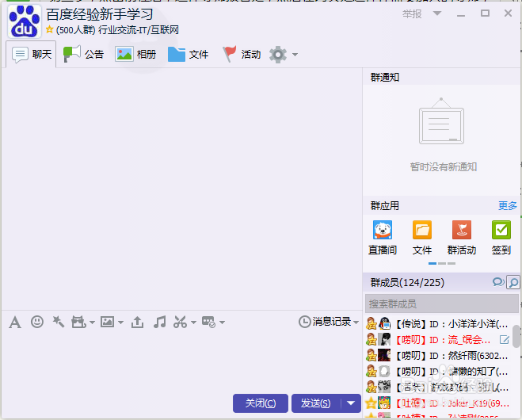Click the message history clock icon
The image size is (522, 420).
click(304, 322)
